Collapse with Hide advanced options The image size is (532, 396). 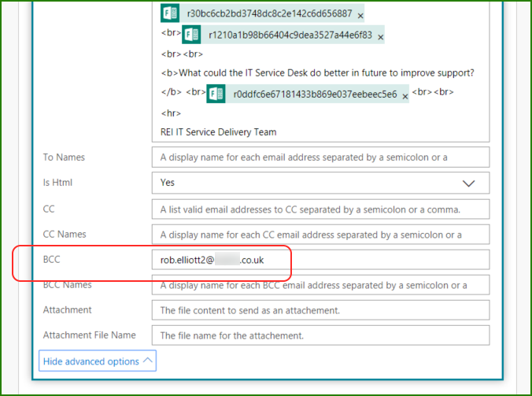point(98,361)
